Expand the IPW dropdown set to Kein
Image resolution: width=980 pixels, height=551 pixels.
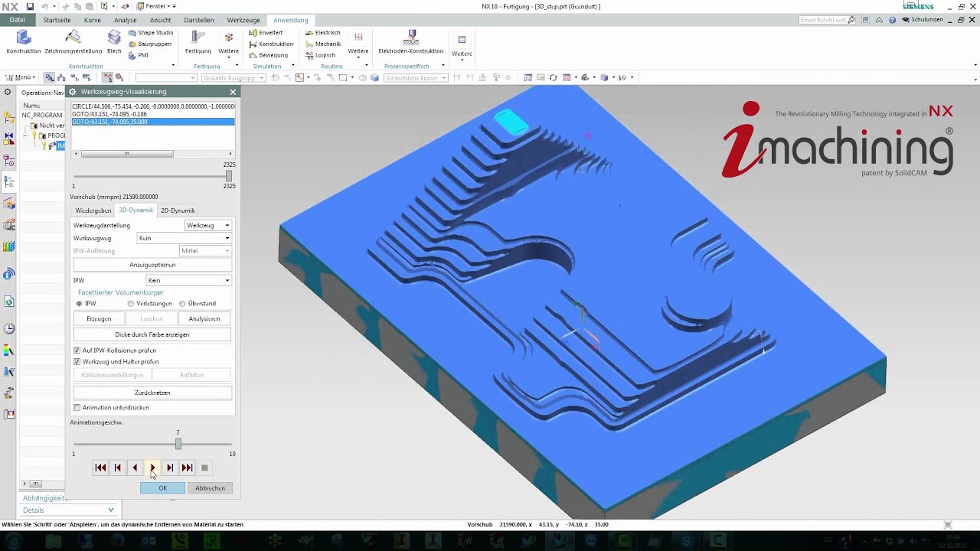(188, 281)
